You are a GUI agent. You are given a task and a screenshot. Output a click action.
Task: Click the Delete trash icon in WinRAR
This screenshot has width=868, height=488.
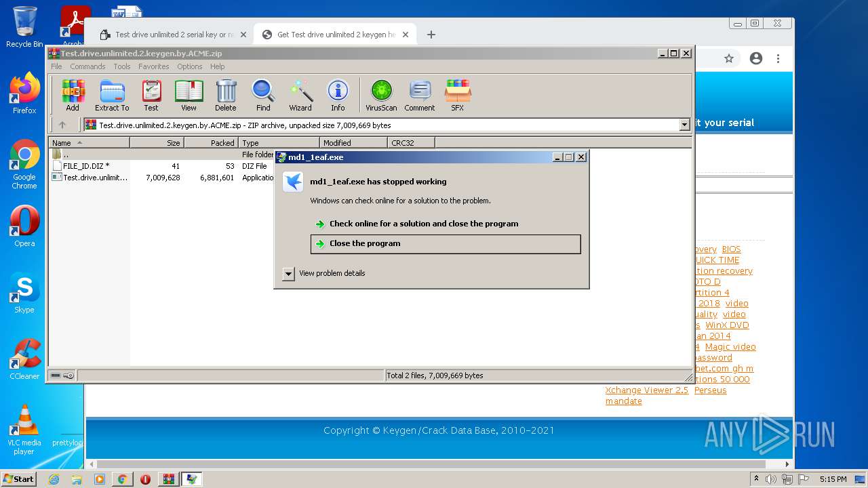(x=226, y=96)
